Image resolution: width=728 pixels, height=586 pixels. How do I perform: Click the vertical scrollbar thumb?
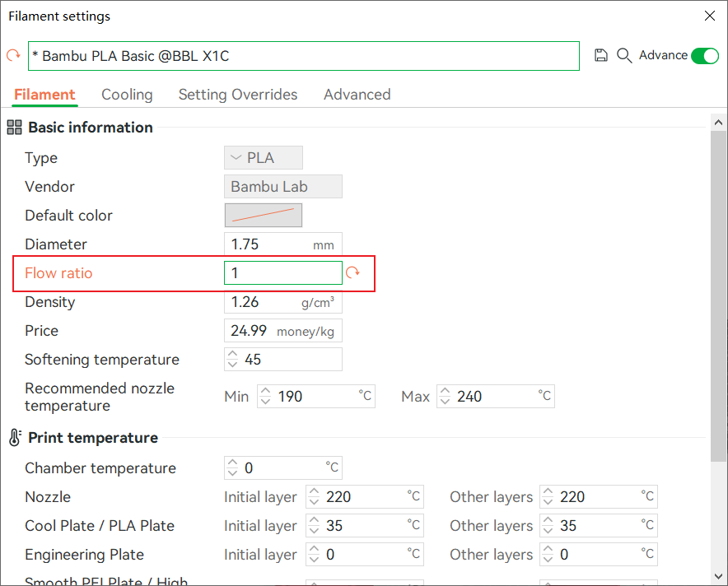click(x=719, y=296)
